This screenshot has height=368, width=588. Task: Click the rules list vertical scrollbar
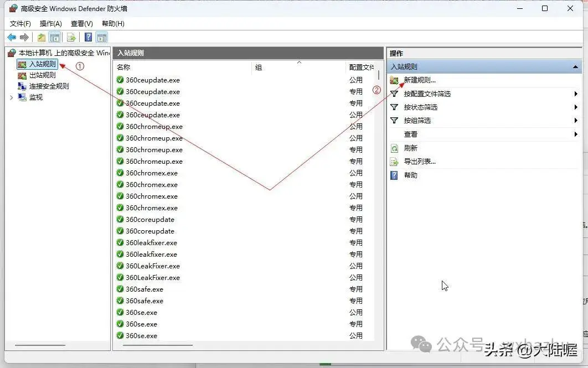[x=379, y=75]
